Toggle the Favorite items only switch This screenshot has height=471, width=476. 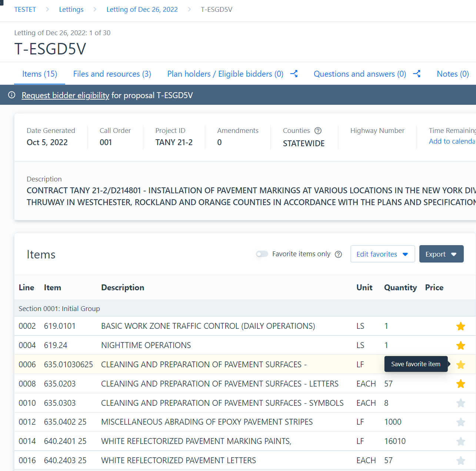coord(262,254)
